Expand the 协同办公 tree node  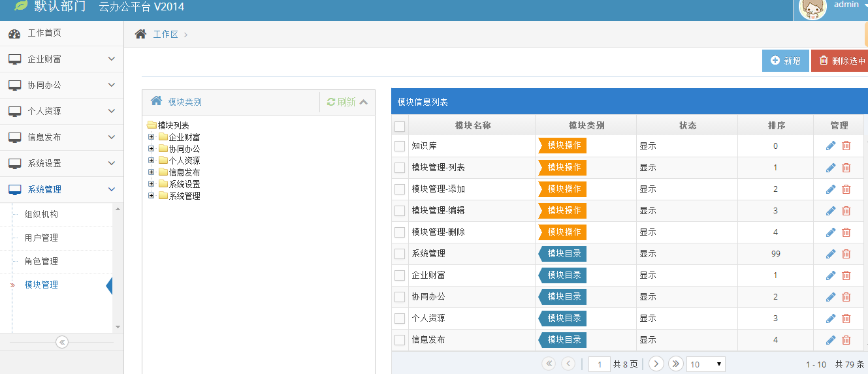pyautogui.click(x=152, y=149)
